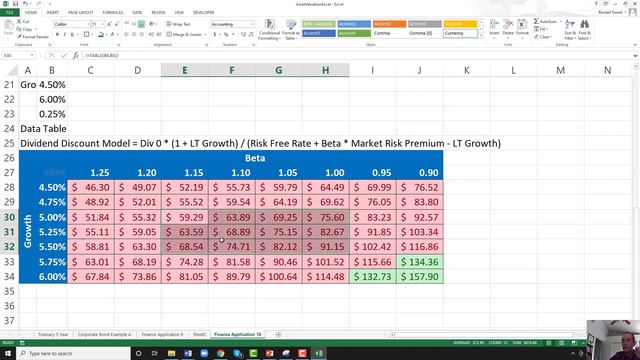Click the Undo arrow icon
The height and width of the screenshot is (360, 640).
pyautogui.click(x=25, y=4)
